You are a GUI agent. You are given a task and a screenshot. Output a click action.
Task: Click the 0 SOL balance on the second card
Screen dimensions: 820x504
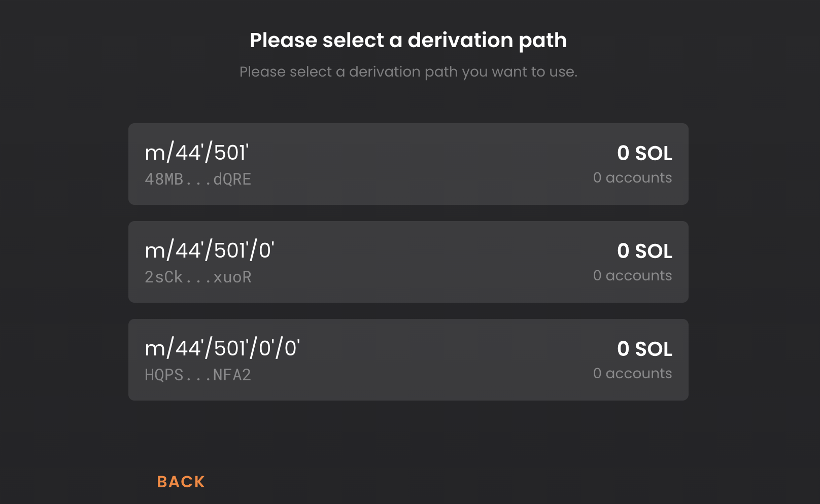[644, 251]
